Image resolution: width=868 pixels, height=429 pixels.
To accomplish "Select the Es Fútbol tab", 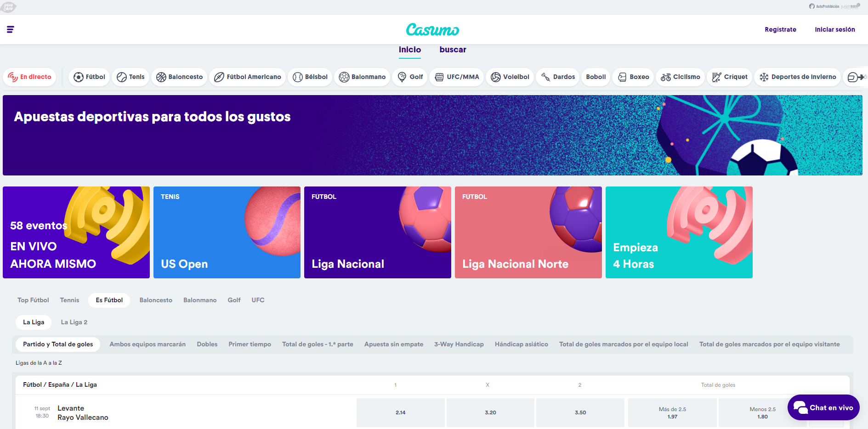I will point(109,300).
